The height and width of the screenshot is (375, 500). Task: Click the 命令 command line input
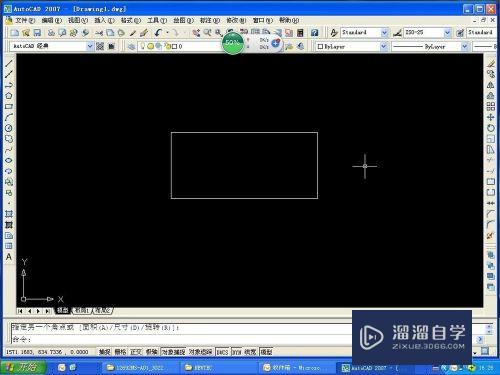click(182, 339)
